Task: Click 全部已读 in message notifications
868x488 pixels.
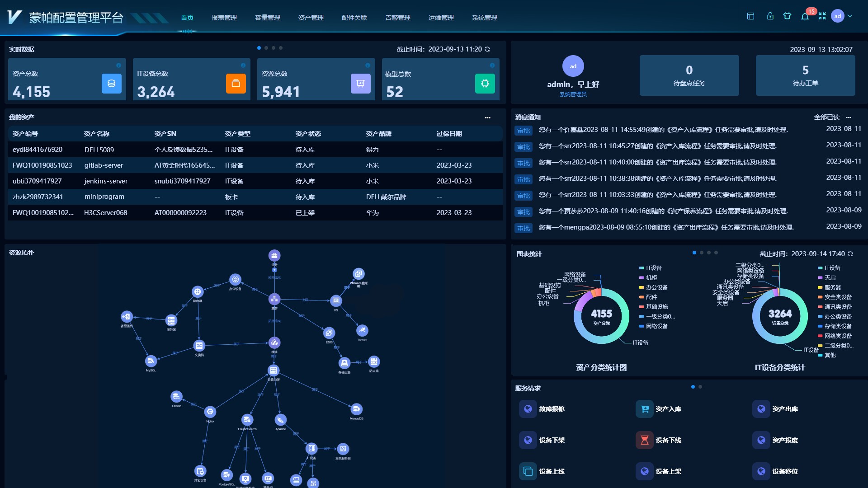Action: click(826, 117)
